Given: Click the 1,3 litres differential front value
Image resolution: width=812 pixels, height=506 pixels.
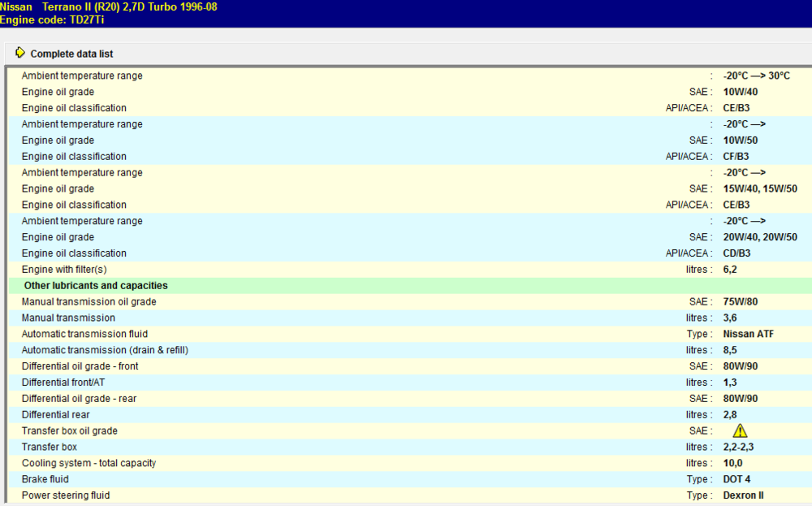Looking at the screenshot, I should (x=730, y=383).
